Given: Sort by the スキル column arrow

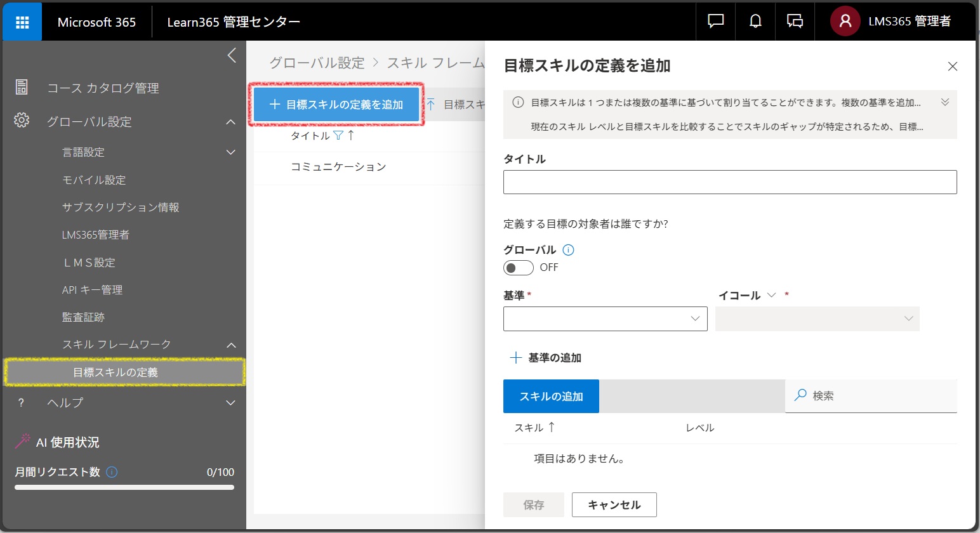Looking at the screenshot, I should (x=552, y=427).
